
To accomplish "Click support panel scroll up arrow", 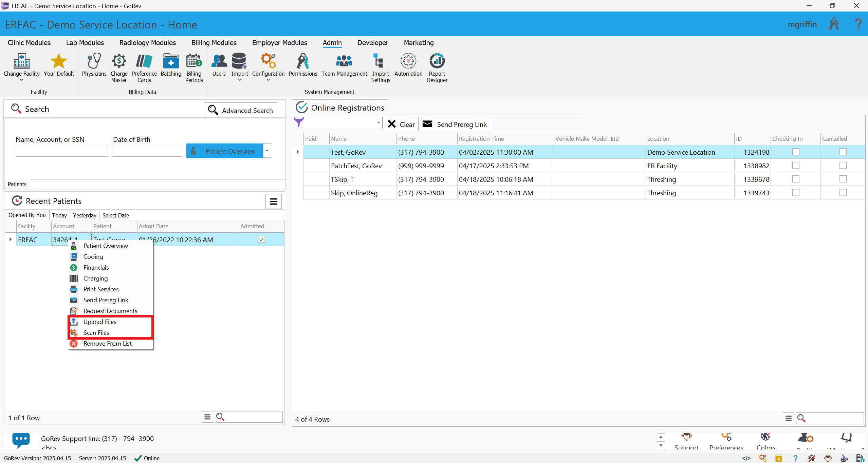I will [661, 437].
